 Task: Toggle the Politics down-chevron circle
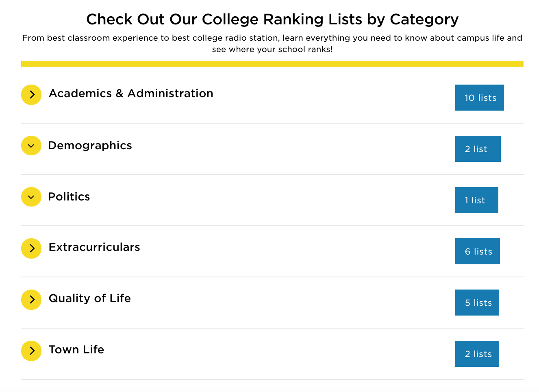pos(31,197)
